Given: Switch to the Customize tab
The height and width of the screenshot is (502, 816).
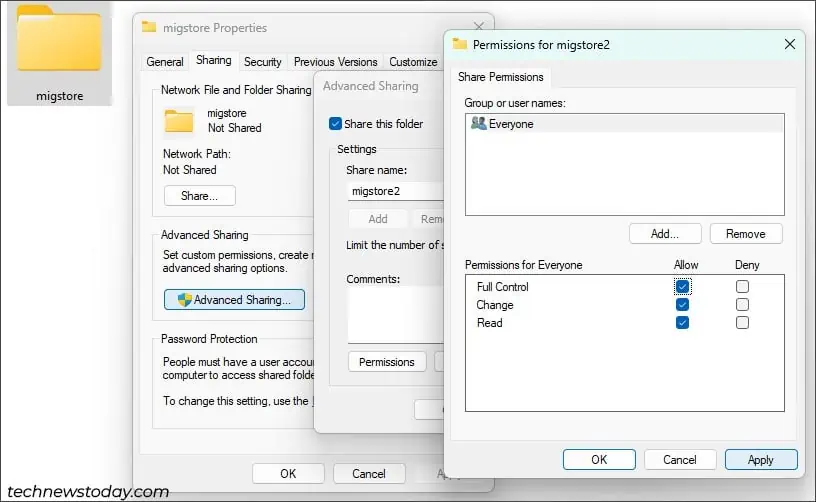Looking at the screenshot, I should [413, 62].
